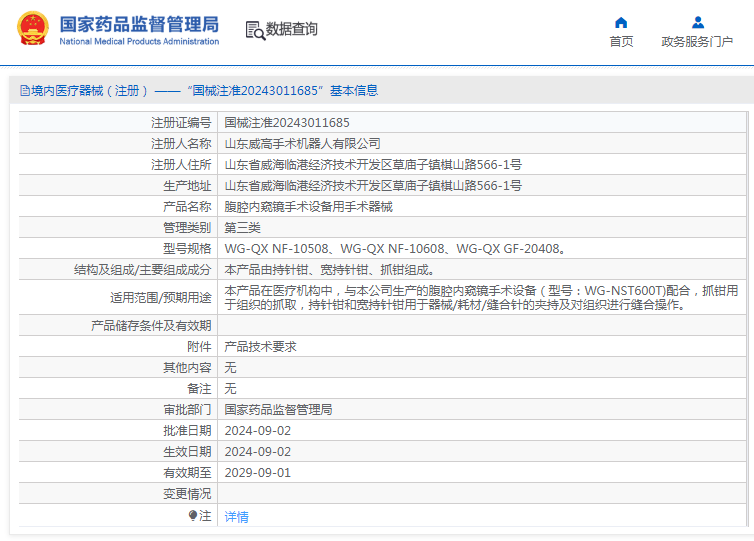Select 山东威高手术机器人有限公司 value

302,144
